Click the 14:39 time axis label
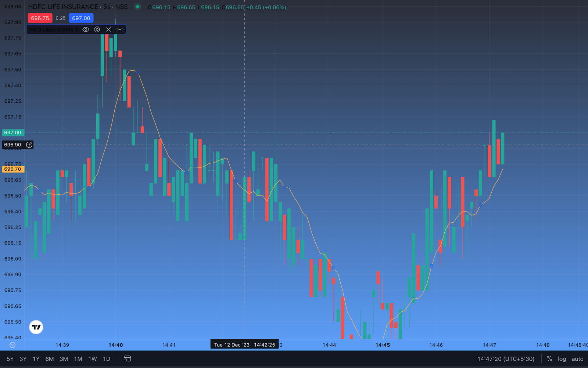 (x=62, y=345)
